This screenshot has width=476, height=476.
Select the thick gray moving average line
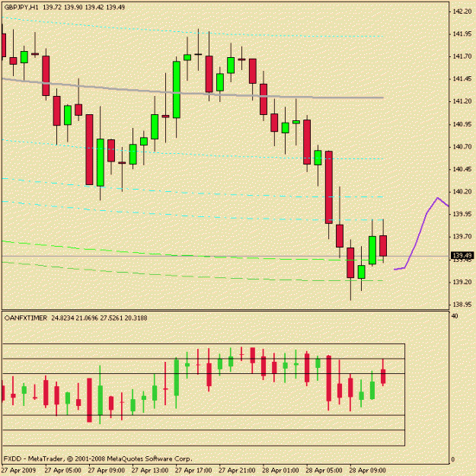click(x=193, y=93)
